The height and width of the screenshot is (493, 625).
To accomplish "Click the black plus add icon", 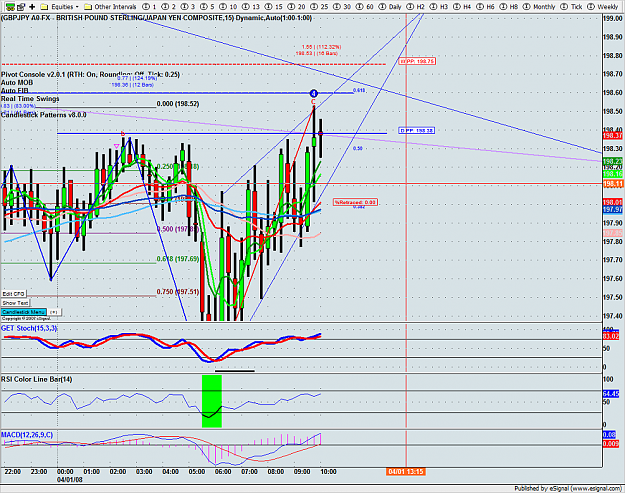I will click(x=32, y=6).
